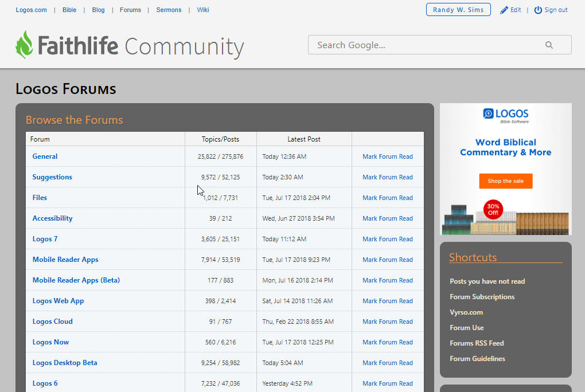Open the Forums top navigation item

point(130,10)
